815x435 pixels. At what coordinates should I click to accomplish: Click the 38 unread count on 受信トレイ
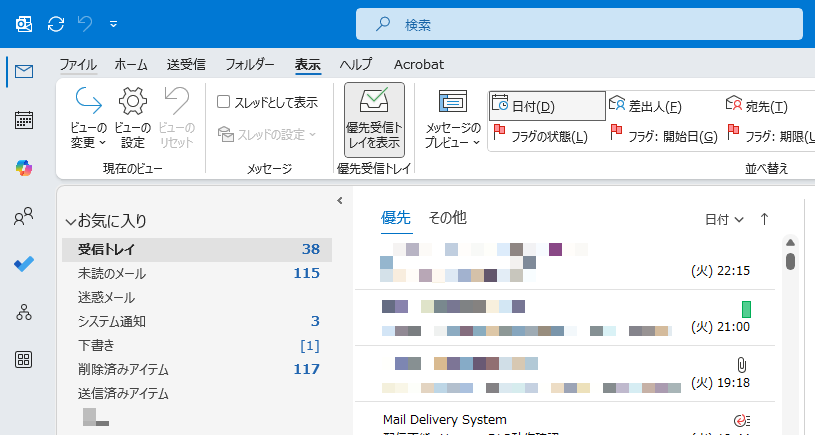click(311, 249)
